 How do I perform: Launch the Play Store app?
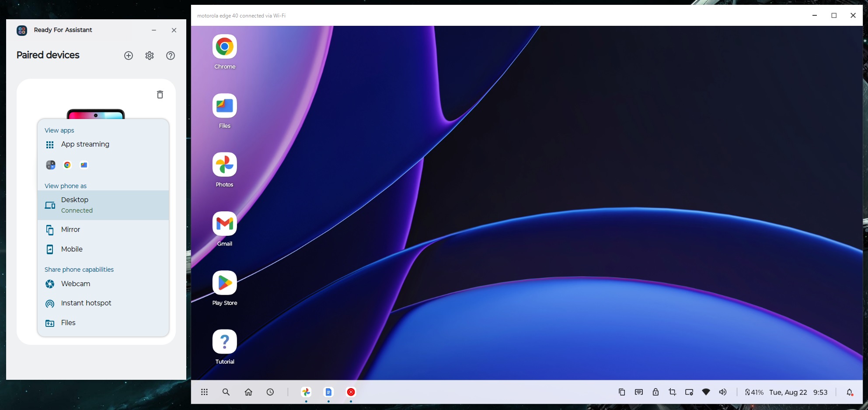225,283
